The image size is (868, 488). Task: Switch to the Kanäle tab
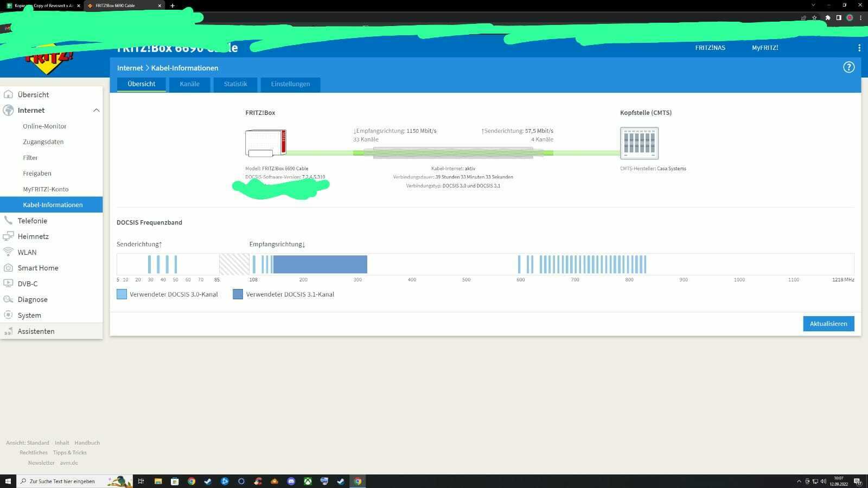(x=190, y=84)
